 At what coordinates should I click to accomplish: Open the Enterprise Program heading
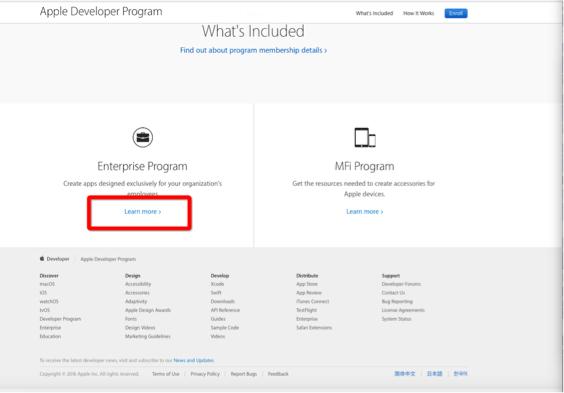(142, 166)
